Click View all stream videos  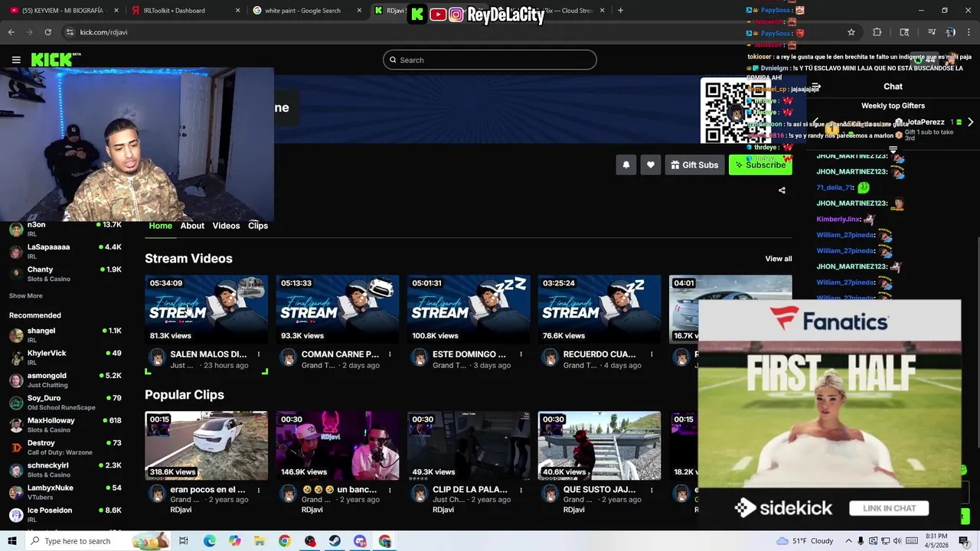click(778, 259)
